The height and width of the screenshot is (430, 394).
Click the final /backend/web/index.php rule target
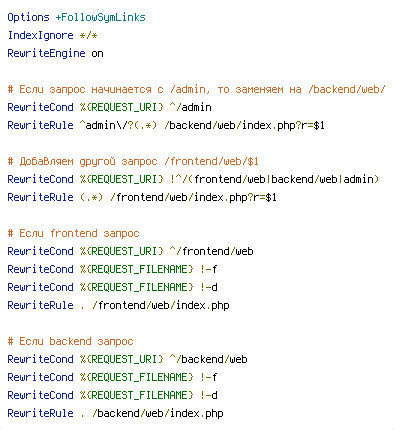(158, 413)
